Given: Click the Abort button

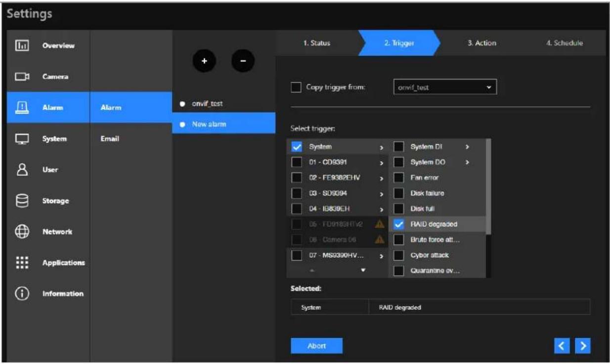Looking at the screenshot, I should coord(316,346).
